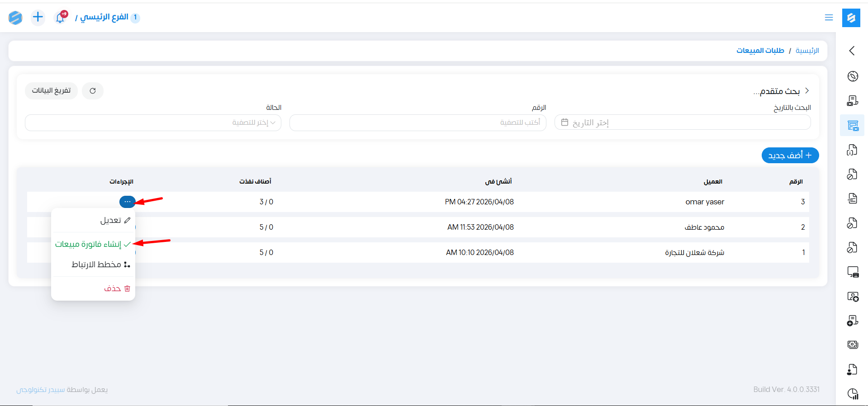Open the الحالة status filter dropdown

[153, 123]
